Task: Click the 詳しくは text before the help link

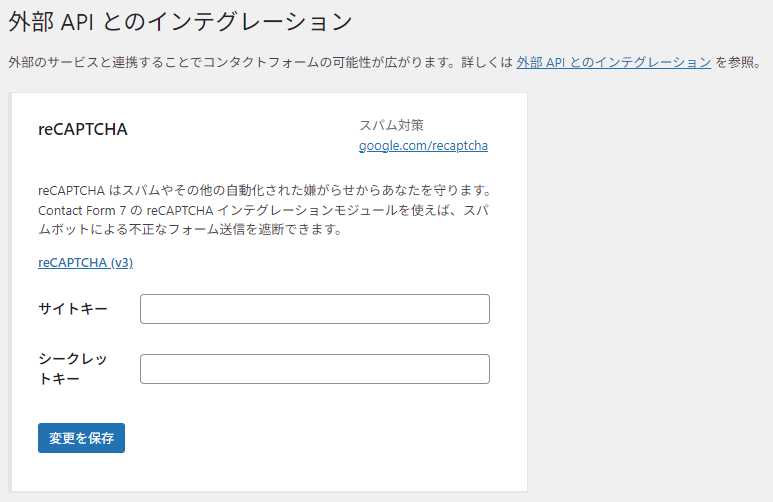Action: (487, 62)
